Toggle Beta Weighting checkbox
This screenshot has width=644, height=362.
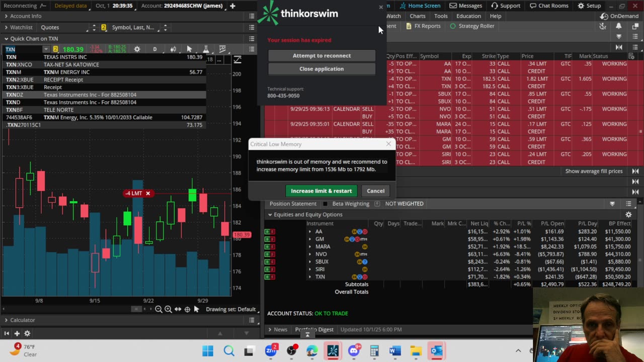tap(325, 204)
